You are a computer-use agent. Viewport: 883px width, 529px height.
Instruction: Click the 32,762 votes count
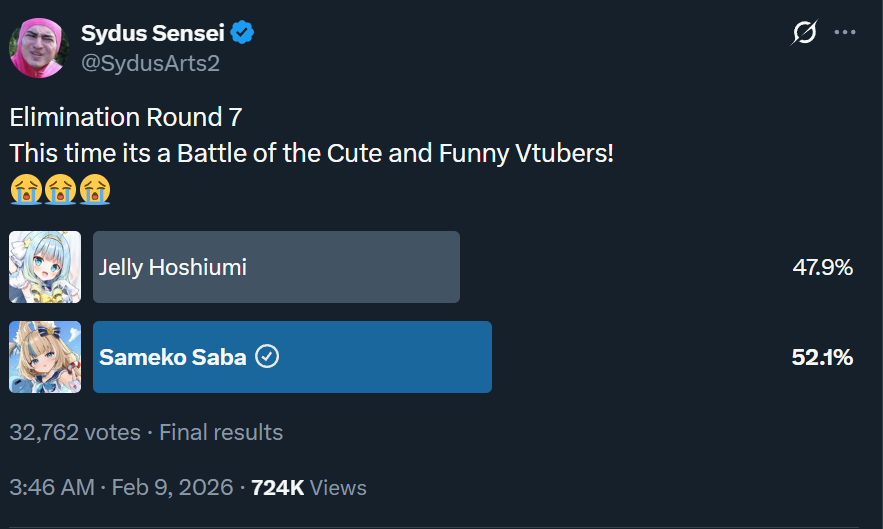(x=74, y=432)
